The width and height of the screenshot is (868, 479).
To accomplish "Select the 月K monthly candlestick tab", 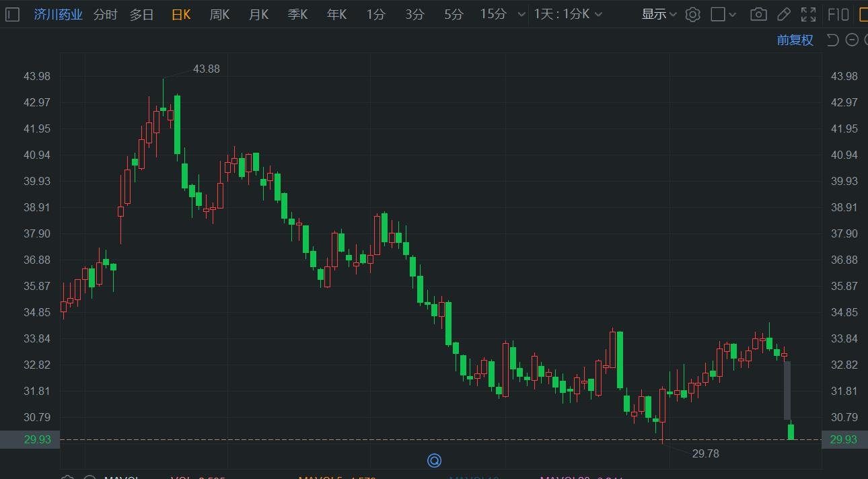I will [x=258, y=14].
